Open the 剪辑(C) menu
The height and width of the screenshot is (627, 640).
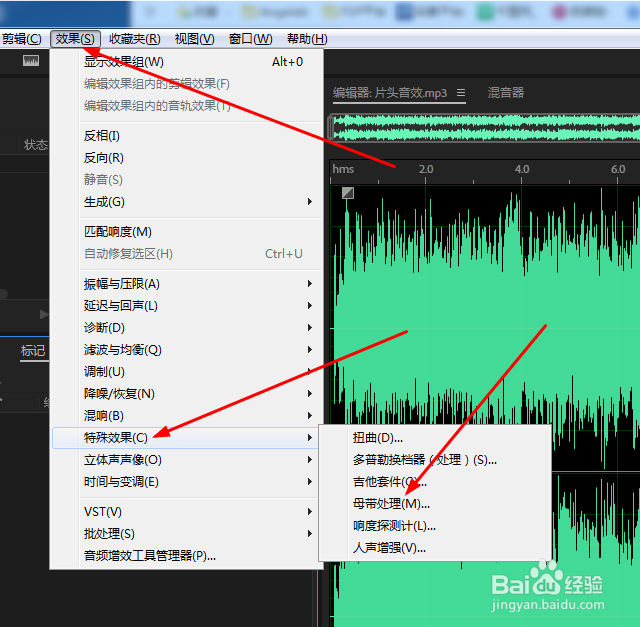(21, 39)
